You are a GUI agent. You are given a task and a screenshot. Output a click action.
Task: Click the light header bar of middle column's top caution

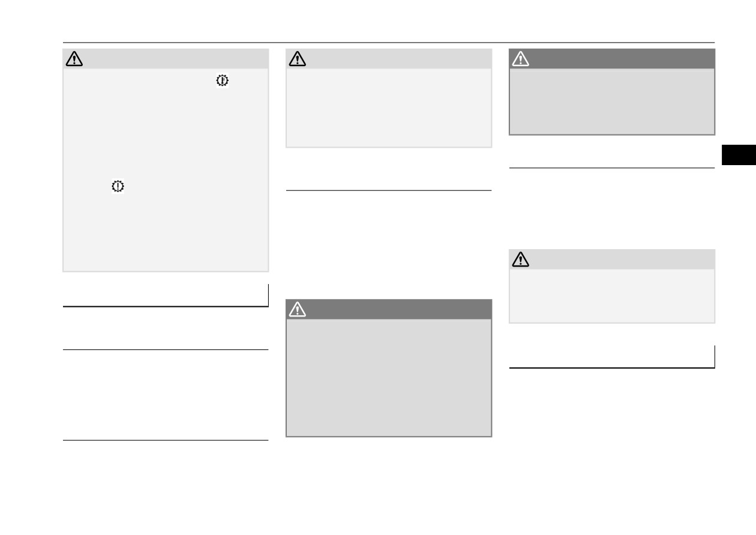(x=389, y=59)
